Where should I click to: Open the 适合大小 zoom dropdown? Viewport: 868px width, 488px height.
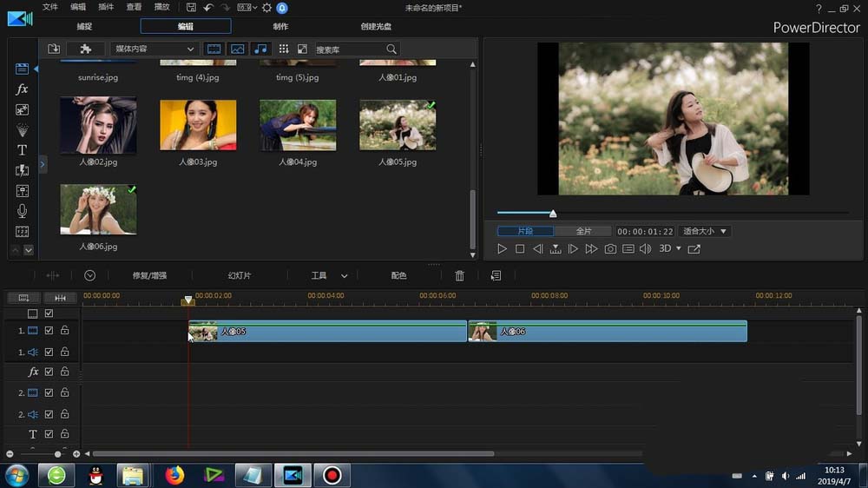(x=704, y=231)
